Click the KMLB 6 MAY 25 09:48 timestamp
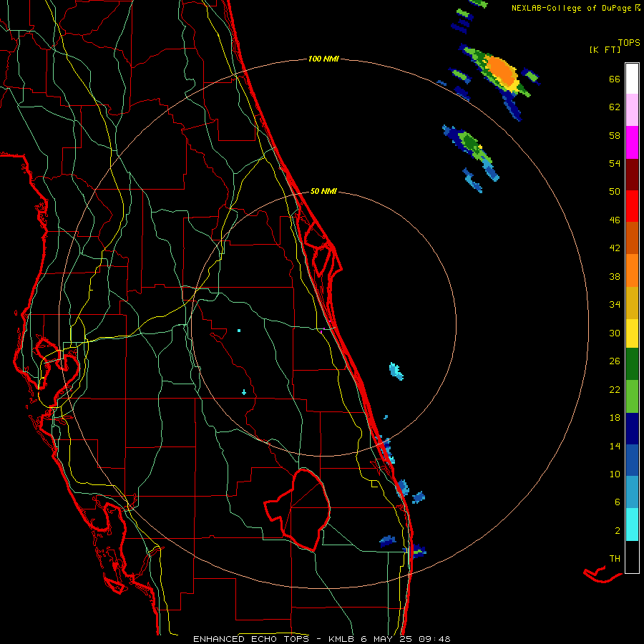 pyautogui.click(x=389, y=639)
